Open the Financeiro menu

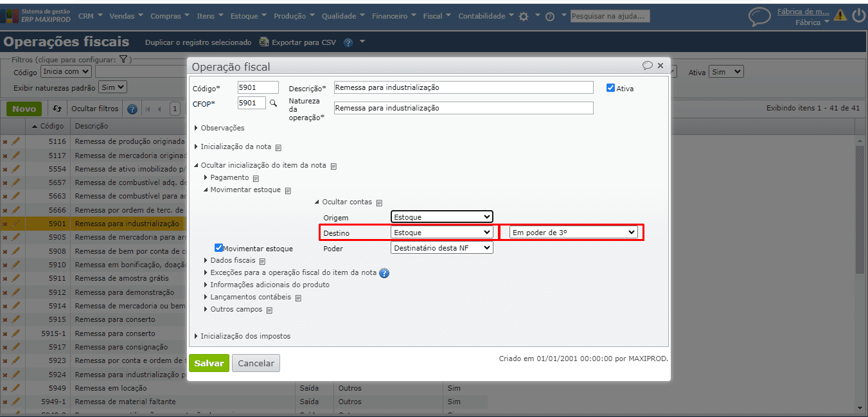(394, 16)
